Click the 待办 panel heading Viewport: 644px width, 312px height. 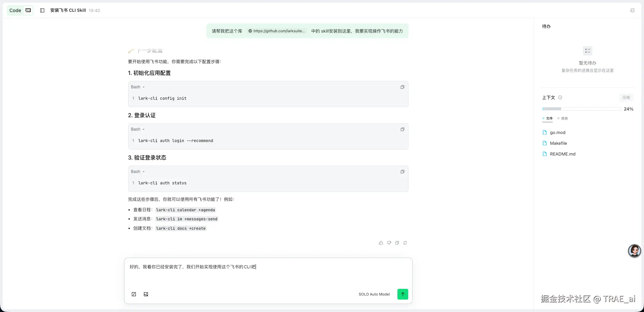(546, 26)
